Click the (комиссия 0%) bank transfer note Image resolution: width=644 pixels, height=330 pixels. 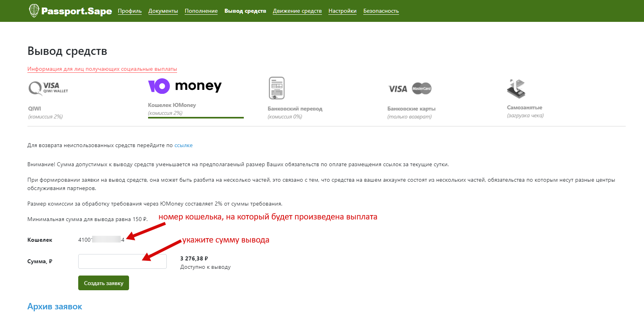(x=285, y=116)
